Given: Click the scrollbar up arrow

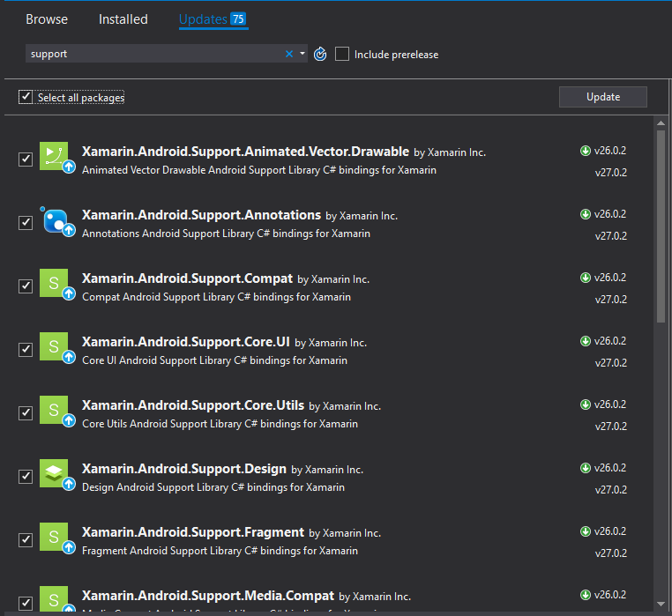Looking at the screenshot, I should [661, 123].
